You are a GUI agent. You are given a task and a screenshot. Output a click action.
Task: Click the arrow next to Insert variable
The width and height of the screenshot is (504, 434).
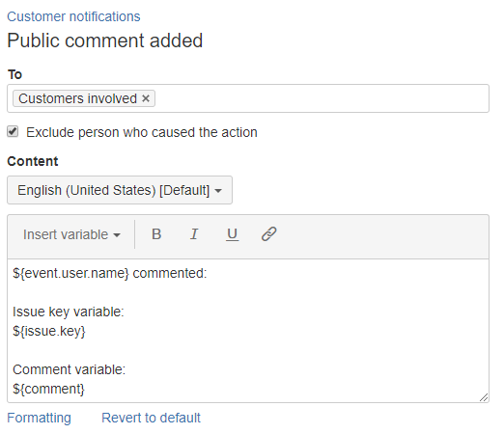click(117, 235)
